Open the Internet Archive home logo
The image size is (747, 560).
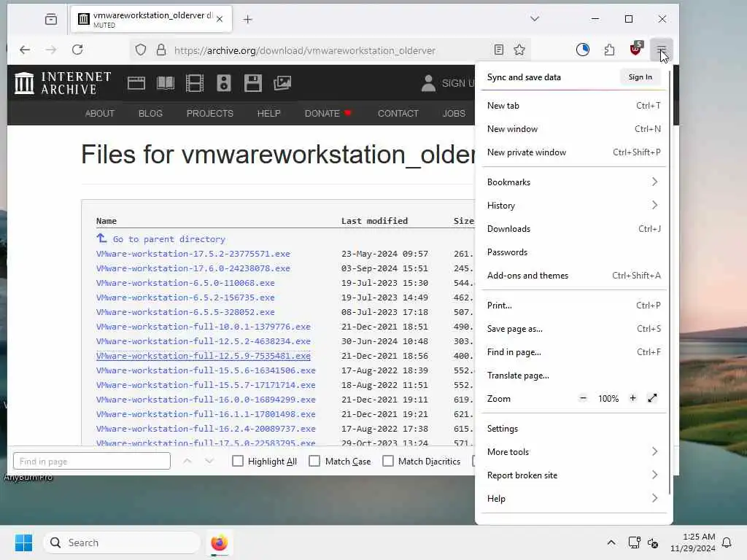[x=63, y=83]
